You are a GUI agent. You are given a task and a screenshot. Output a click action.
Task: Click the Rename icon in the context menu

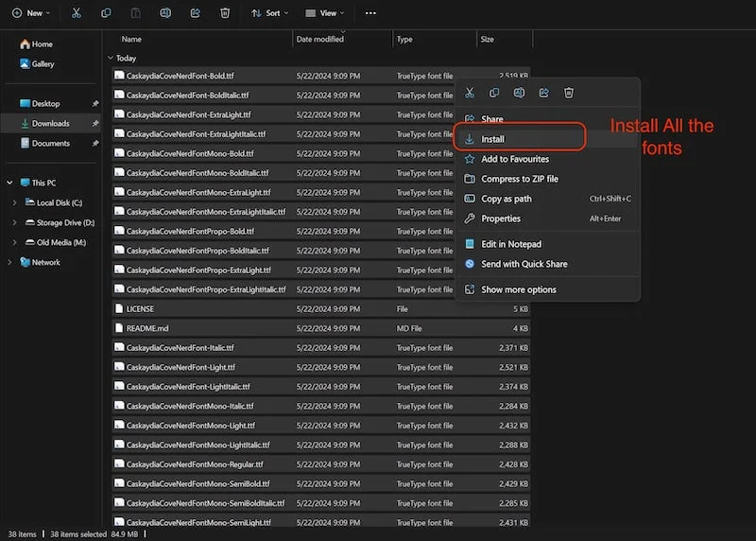[519, 93]
